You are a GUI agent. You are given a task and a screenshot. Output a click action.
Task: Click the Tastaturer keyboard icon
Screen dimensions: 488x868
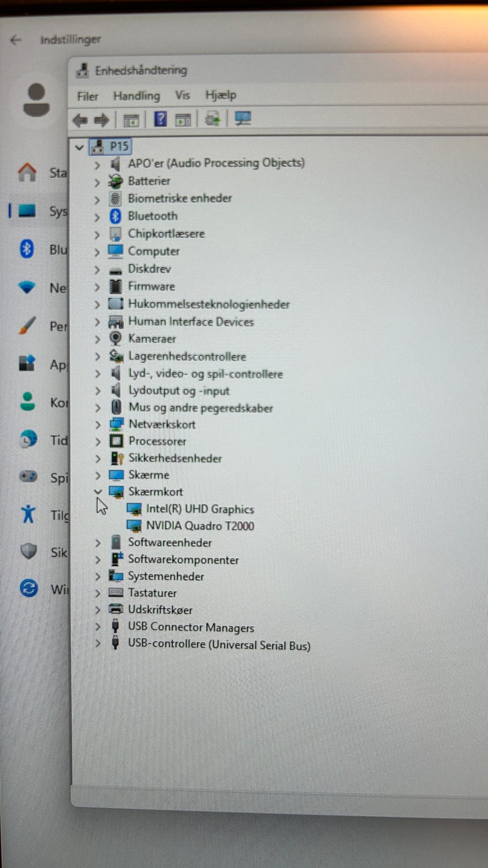116,592
